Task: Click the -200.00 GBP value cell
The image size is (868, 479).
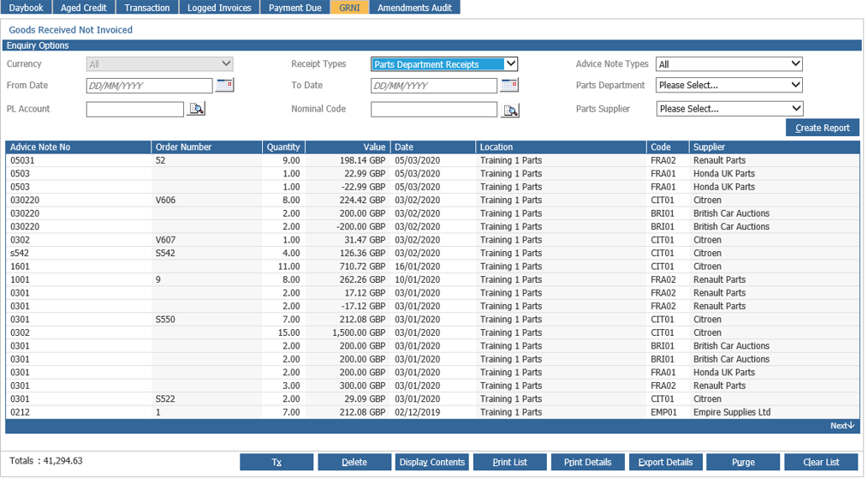Action: pos(348,227)
